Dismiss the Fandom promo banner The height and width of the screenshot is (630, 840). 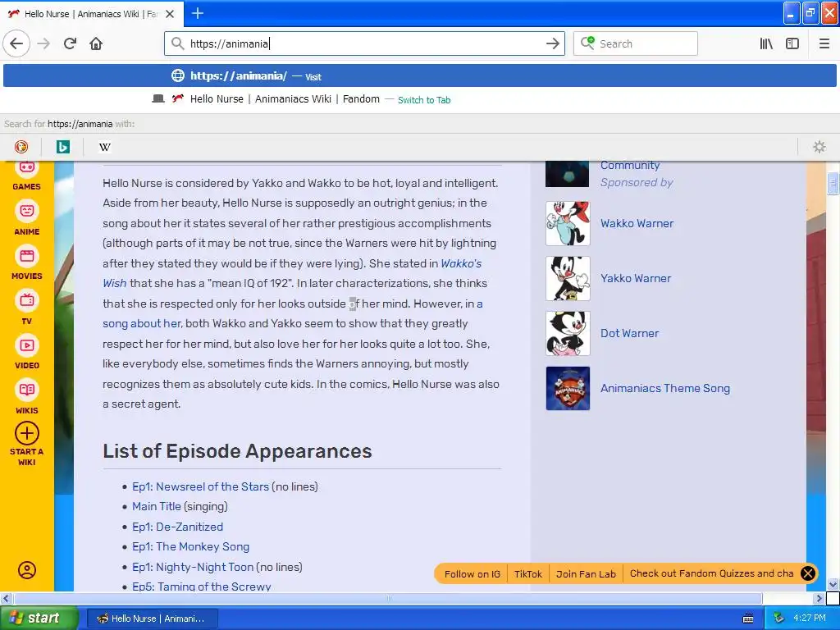point(807,573)
